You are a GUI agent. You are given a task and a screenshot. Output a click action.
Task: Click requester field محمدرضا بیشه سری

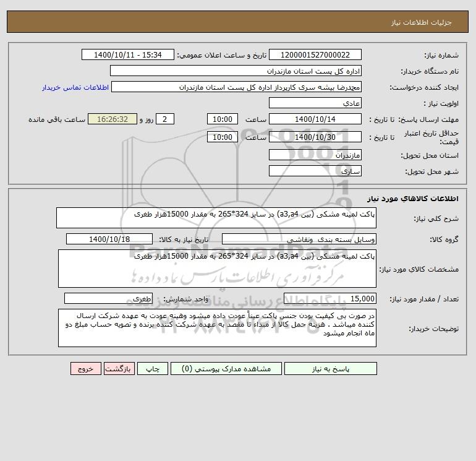point(237,87)
